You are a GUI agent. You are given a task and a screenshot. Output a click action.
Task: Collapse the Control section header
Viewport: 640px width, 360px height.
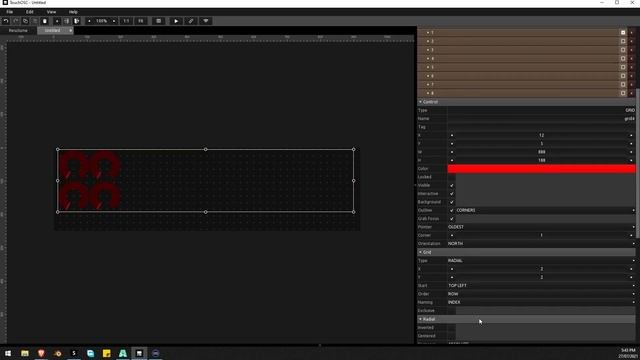click(x=527, y=102)
